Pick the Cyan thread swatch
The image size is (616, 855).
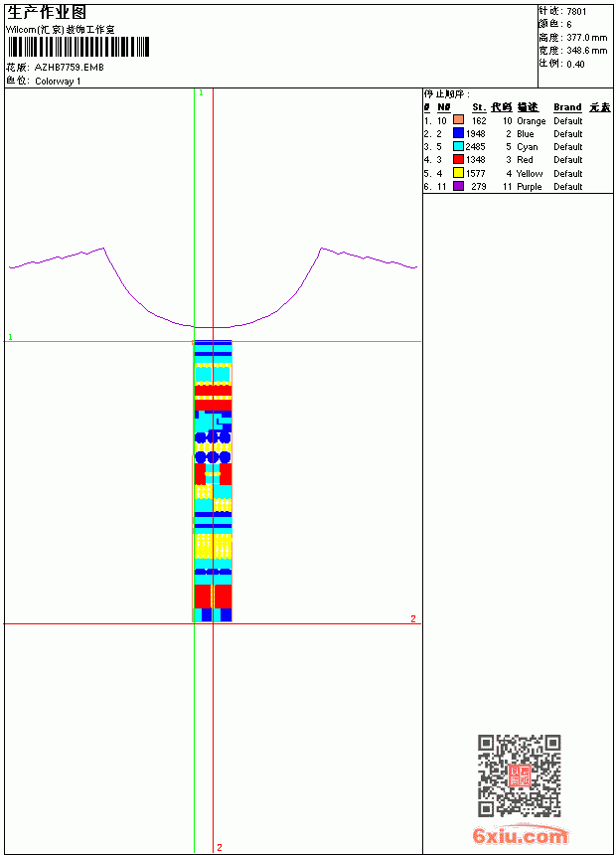click(458, 146)
